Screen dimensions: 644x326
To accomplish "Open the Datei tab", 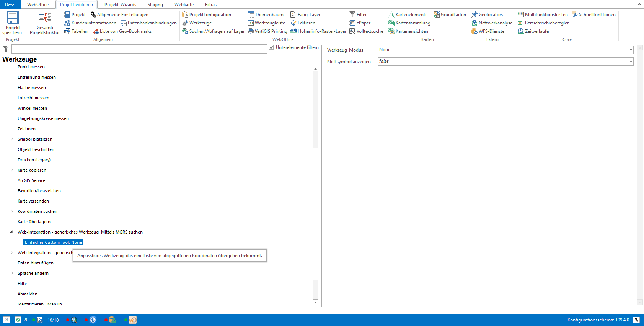I will tap(10, 5).
